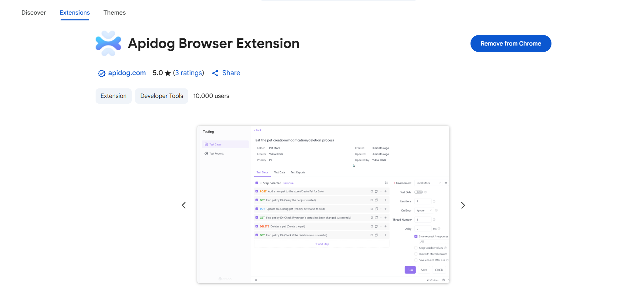This screenshot has width=644, height=291.
Task: Click the Share link text
Action: point(231,73)
